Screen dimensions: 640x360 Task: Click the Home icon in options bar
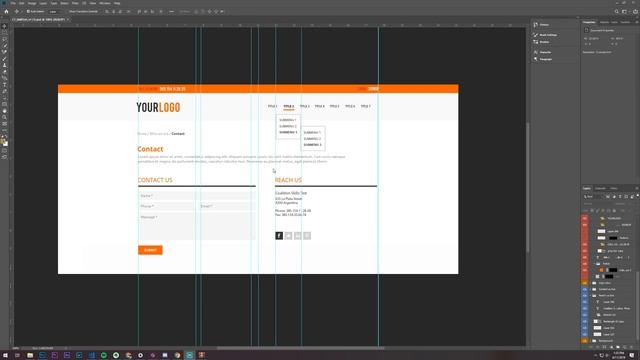(x=6, y=11)
